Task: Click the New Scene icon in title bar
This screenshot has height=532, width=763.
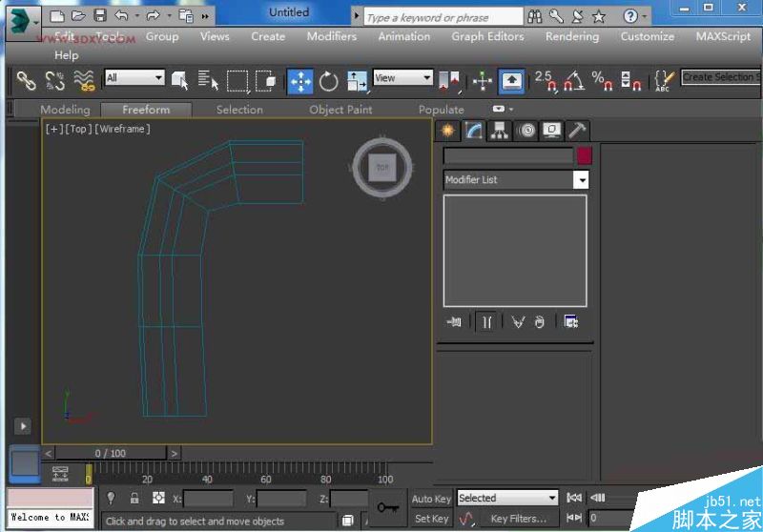Action: click(57, 16)
